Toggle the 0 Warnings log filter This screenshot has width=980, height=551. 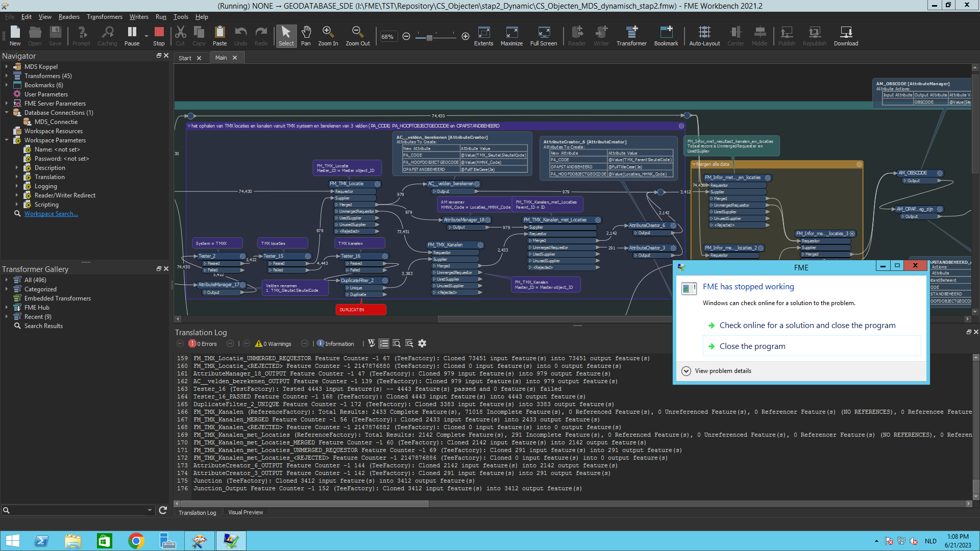[273, 343]
